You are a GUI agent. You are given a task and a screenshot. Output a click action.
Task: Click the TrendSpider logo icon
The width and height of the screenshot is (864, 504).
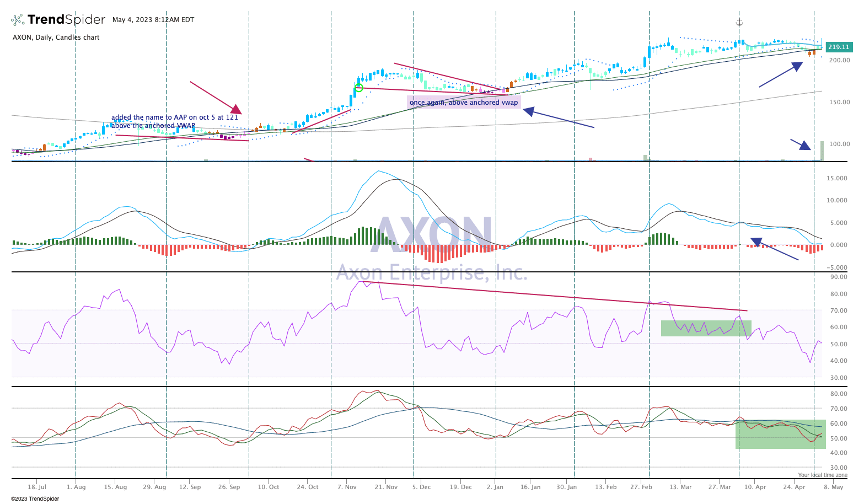tap(18, 20)
